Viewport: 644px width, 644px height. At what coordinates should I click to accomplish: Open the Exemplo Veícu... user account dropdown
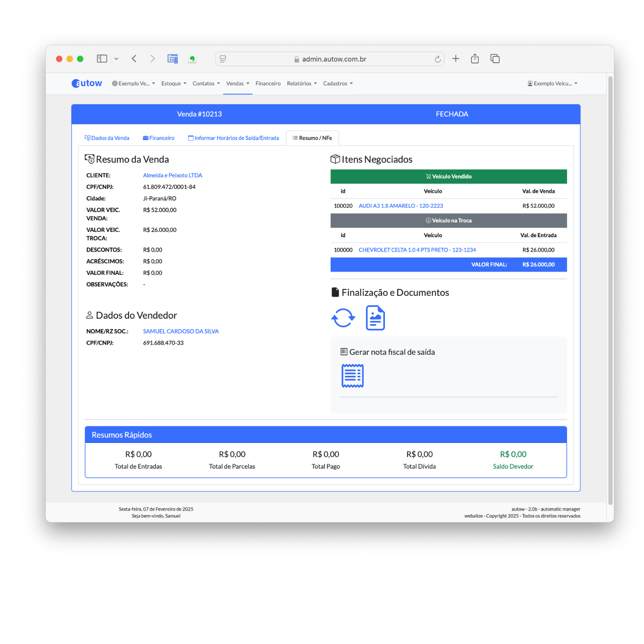[x=552, y=84]
